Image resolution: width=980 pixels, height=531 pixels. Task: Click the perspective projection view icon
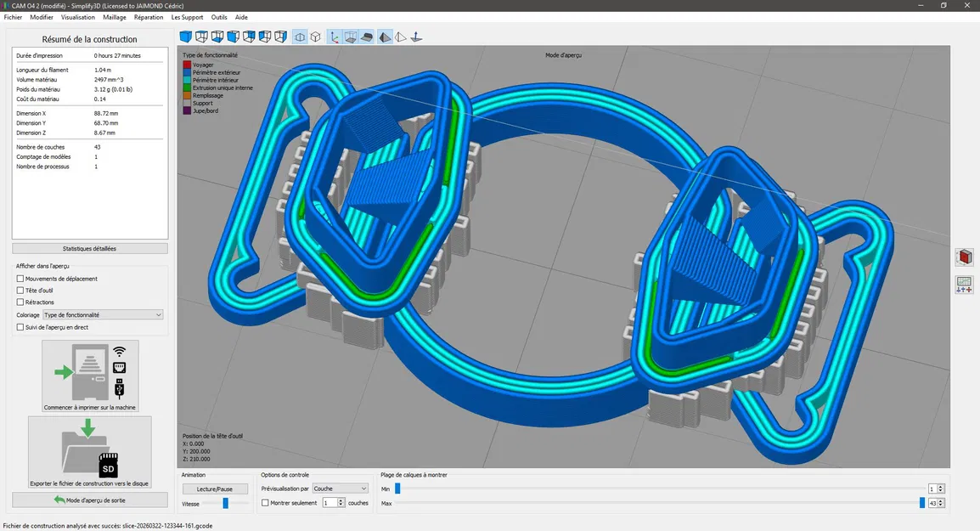(300, 37)
